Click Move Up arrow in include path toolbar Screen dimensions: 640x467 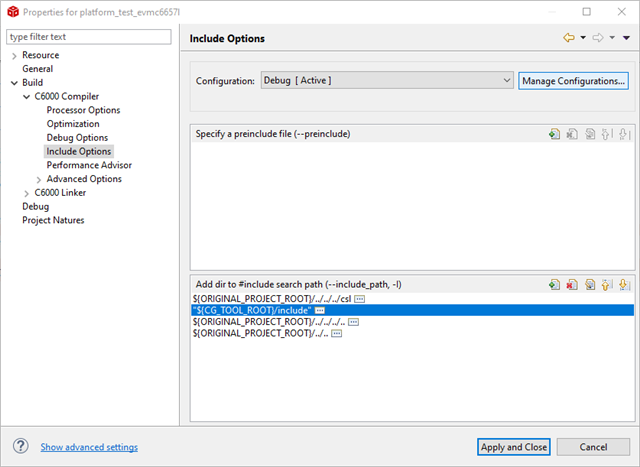click(x=607, y=285)
